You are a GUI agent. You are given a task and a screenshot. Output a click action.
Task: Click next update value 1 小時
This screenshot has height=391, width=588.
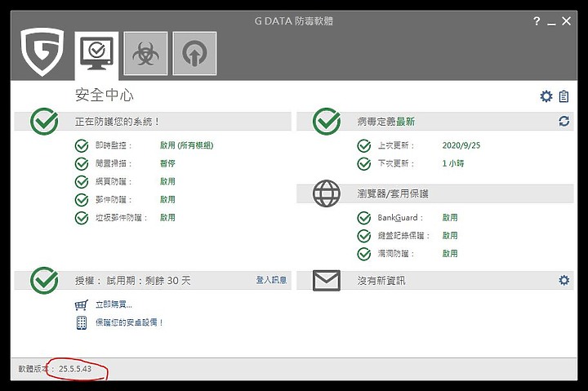(x=452, y=163)
